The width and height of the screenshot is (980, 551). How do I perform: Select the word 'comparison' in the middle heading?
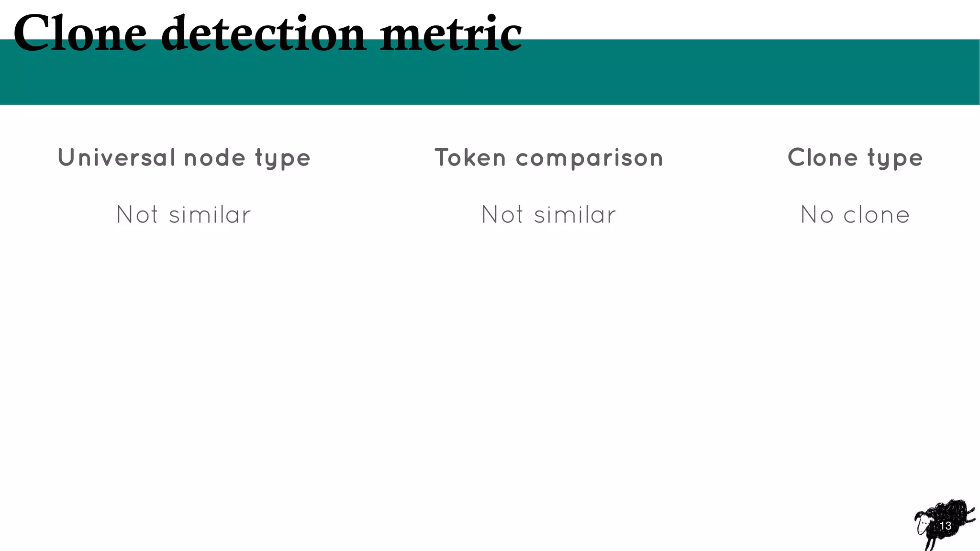coord(590,159)
